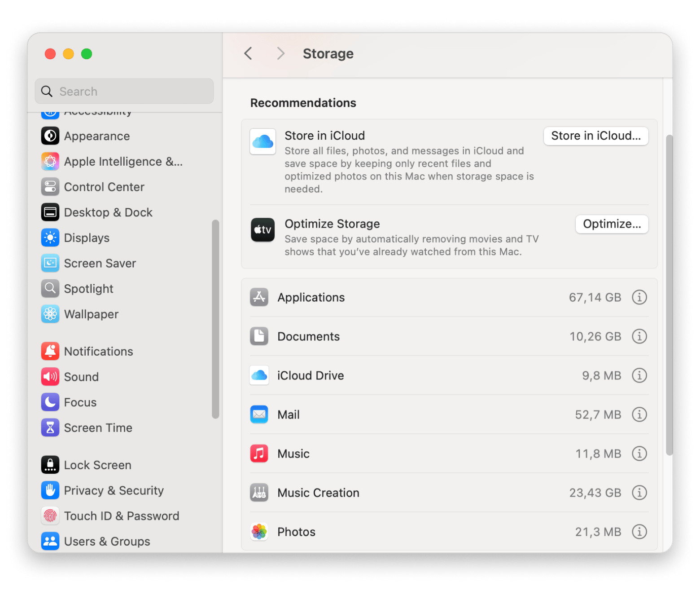Click the iCloud icon beside Store in iCloud
700x590 pixels.
tap(263, 142)
